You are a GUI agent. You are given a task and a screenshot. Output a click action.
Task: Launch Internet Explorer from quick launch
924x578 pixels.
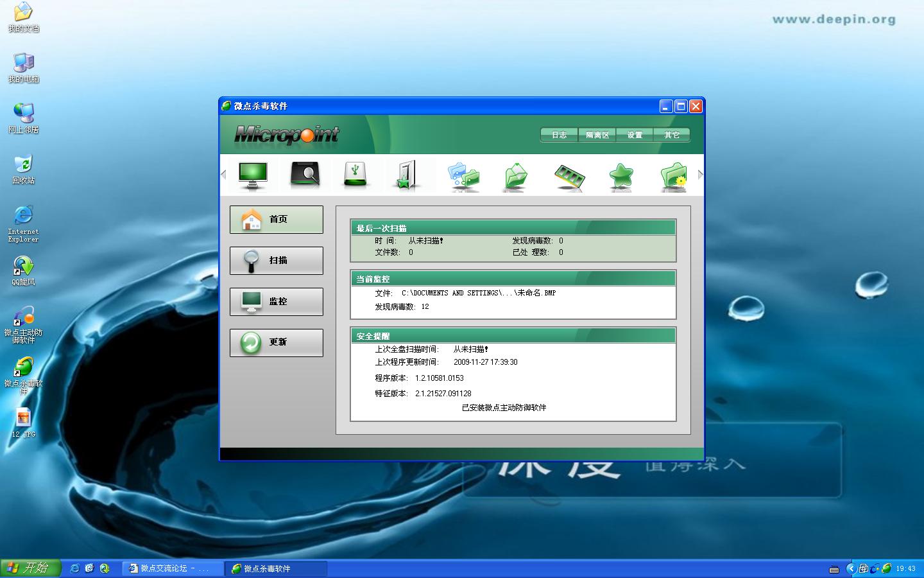74,568
